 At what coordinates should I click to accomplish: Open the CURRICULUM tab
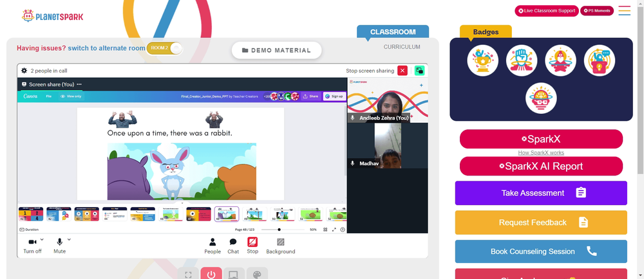pyautogui.click(x=402, y=47)
